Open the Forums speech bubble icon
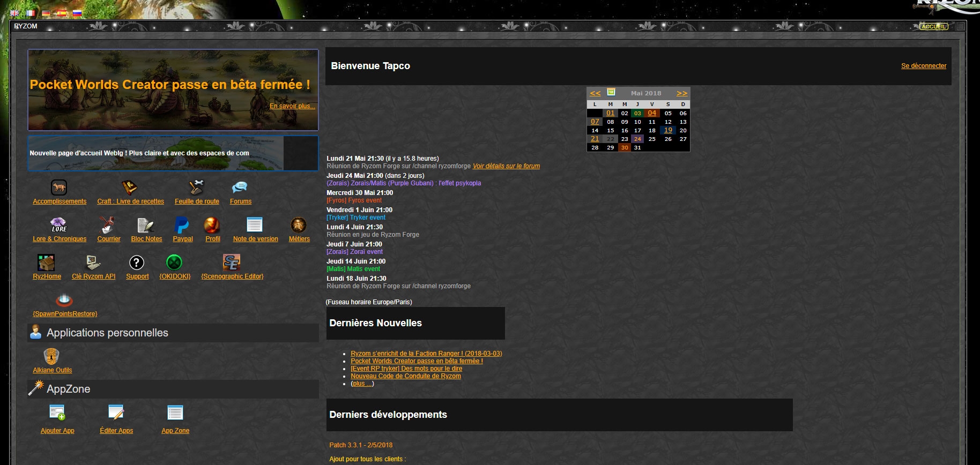The width and height of the screenshot is (980, 465). [240, 187]
